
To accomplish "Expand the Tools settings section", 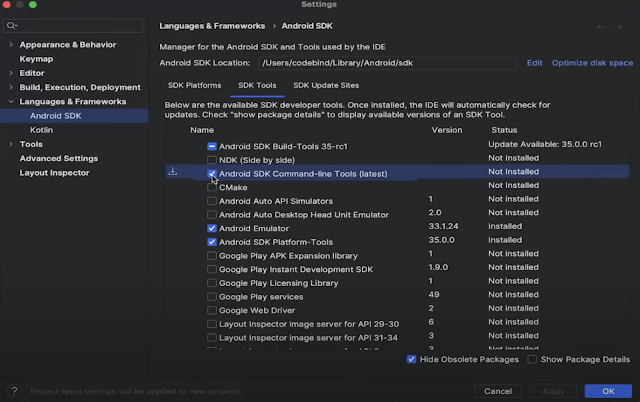I will point(10,144).
